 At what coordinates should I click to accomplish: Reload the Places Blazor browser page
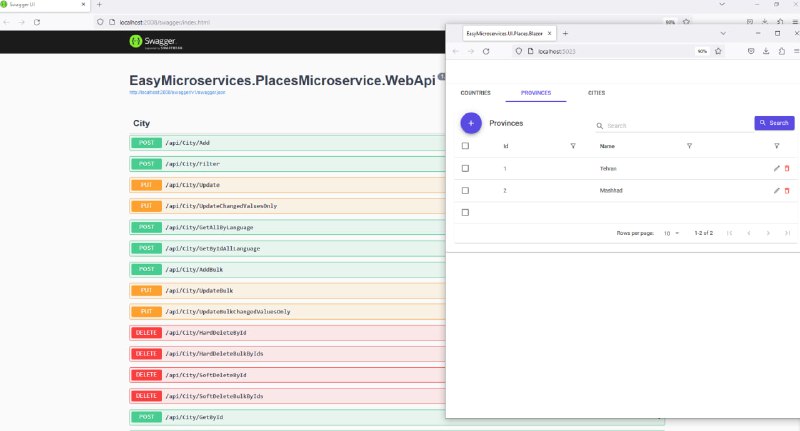click(x=486, y=52)
